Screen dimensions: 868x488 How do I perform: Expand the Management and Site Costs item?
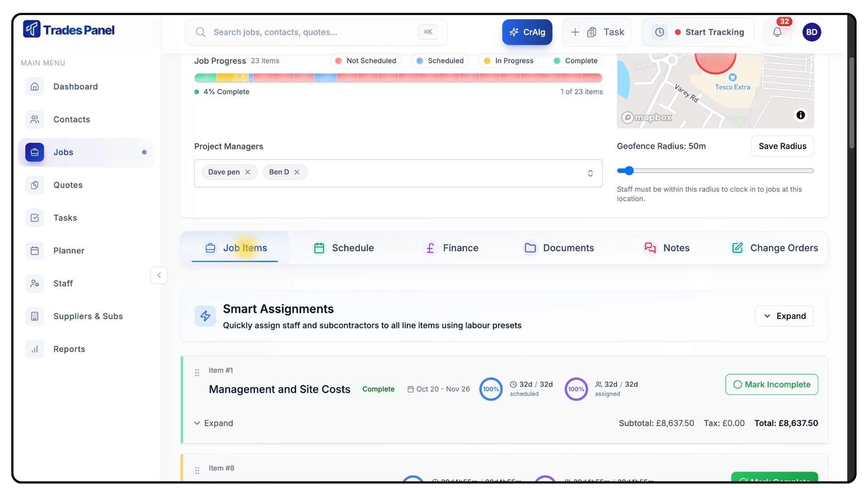214,423
